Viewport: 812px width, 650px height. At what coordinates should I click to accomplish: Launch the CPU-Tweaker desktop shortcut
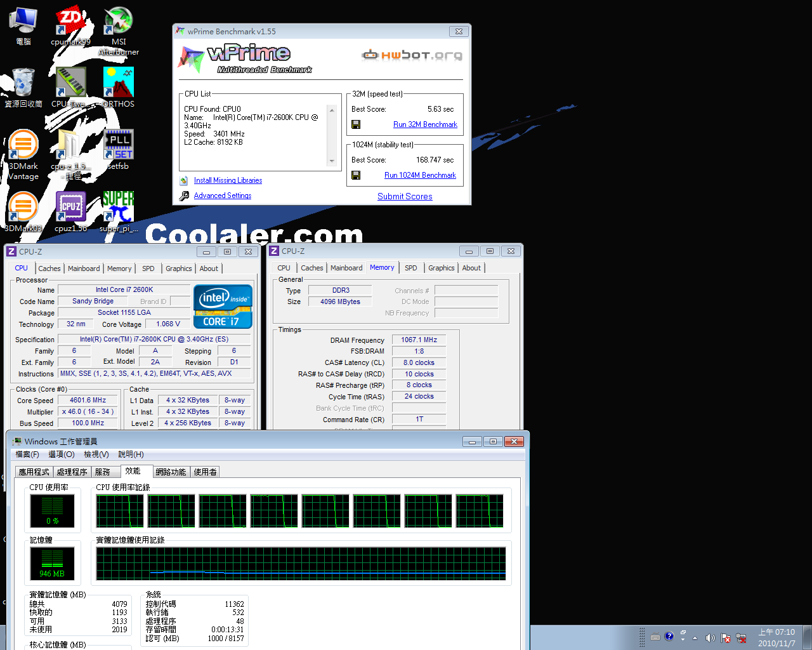click(70, 88)
